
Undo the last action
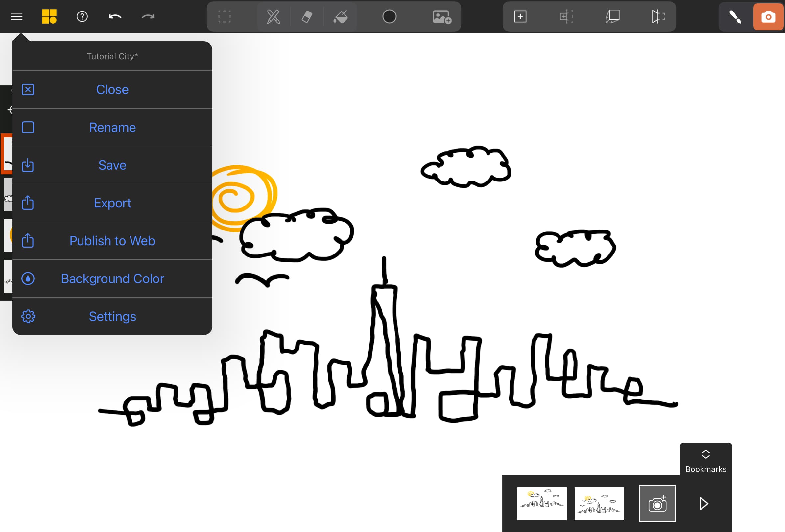pyautogui.click(x=115, y=16)
